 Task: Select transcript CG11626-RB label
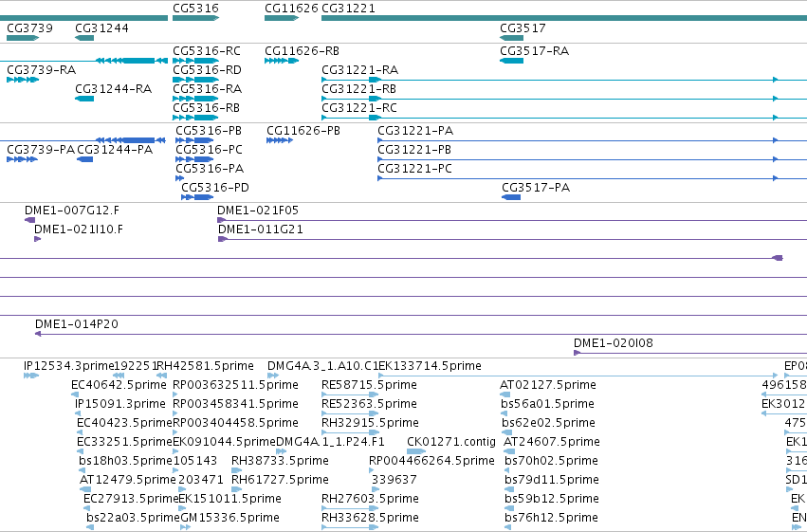(x=303, y=51)
